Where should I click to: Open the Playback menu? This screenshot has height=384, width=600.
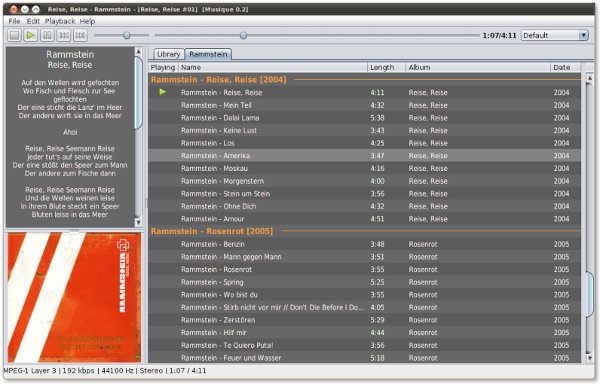pyautogui.click(x=60, y=21)
